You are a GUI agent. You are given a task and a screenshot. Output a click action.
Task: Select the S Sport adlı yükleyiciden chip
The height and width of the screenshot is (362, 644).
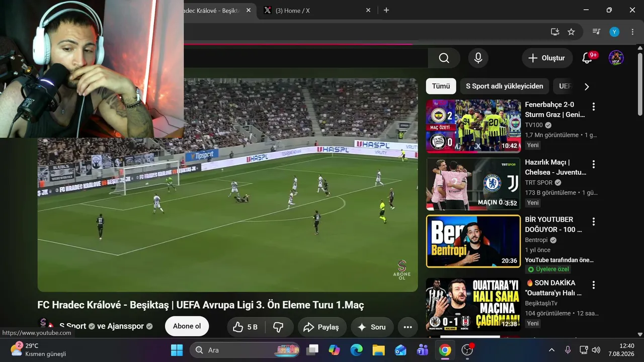point(505,86)
